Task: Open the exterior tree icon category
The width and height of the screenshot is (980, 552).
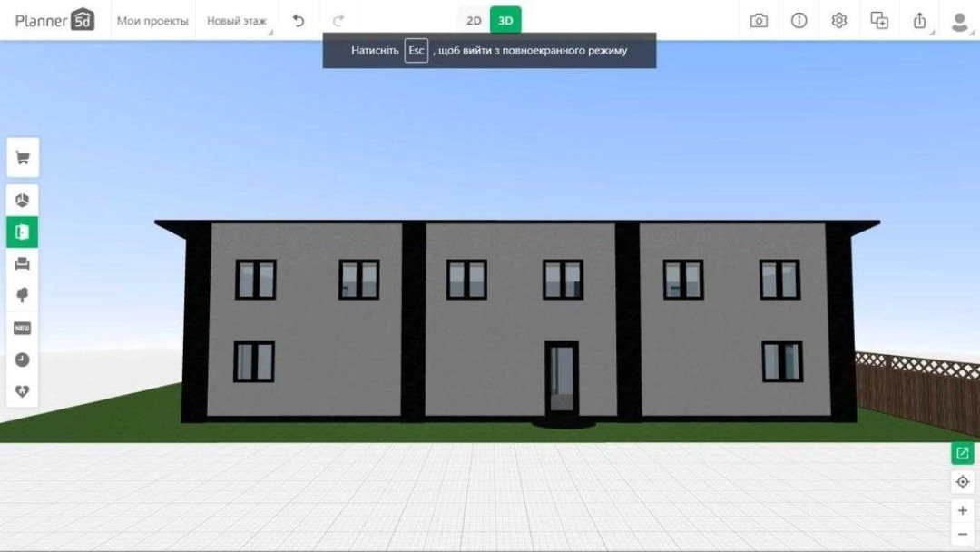Action: (x=23, y=295)
